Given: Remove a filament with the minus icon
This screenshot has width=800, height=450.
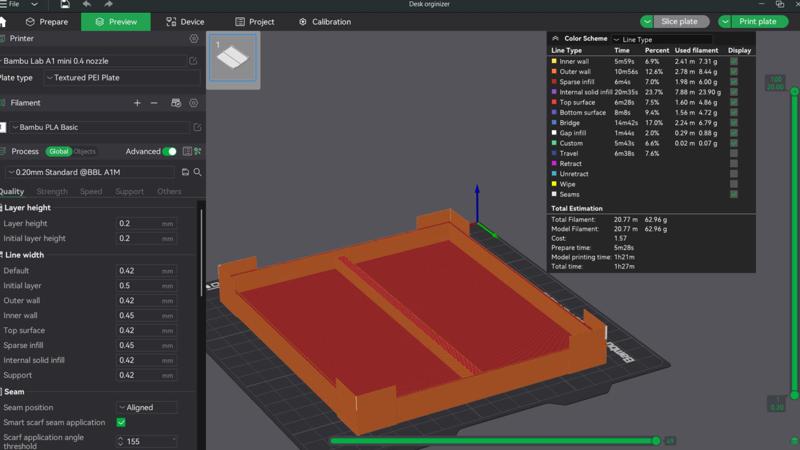Looking at the screenshot, I should click(154, 103).
